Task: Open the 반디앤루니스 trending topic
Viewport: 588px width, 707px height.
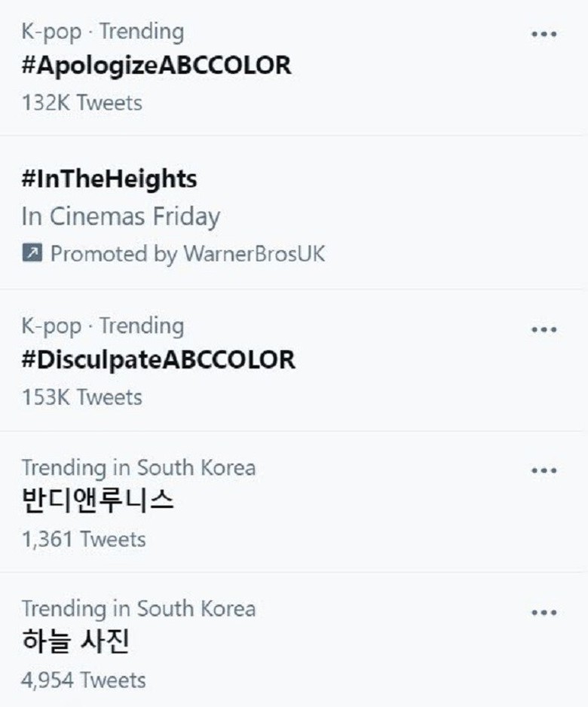Action: point(98,500)
